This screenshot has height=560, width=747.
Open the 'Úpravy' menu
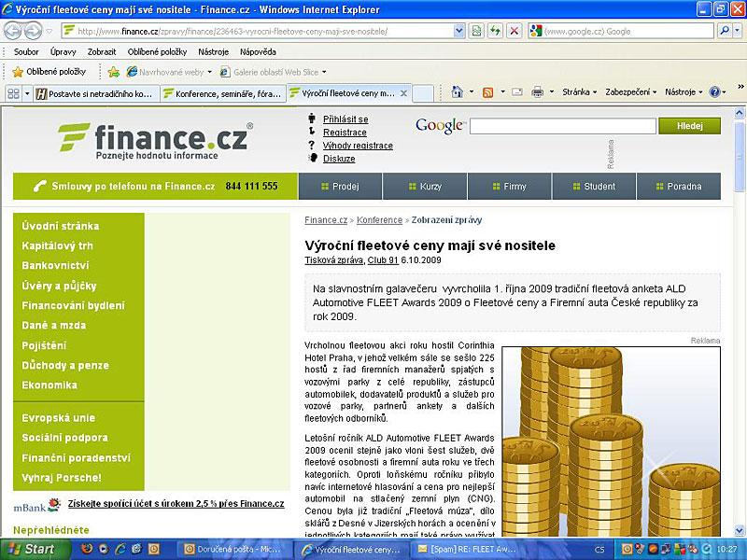63,52
